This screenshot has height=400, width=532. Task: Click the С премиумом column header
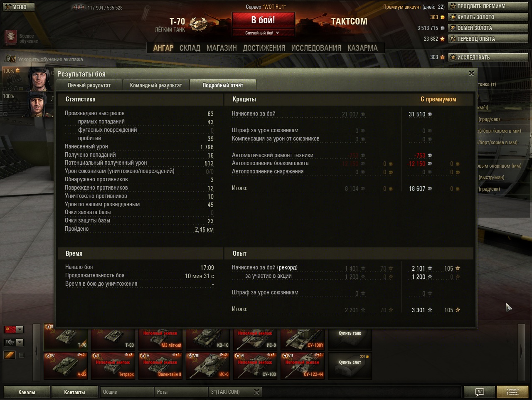tap(438, 99)
